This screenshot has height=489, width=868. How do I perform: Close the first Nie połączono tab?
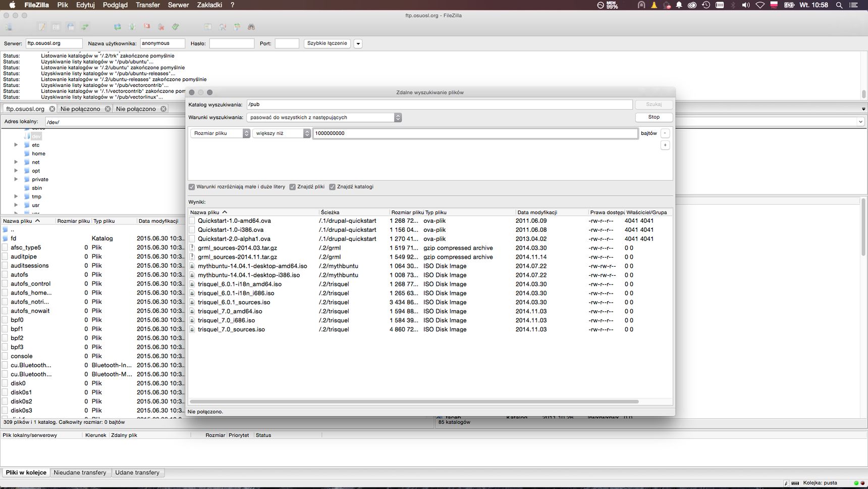[107, 109]
